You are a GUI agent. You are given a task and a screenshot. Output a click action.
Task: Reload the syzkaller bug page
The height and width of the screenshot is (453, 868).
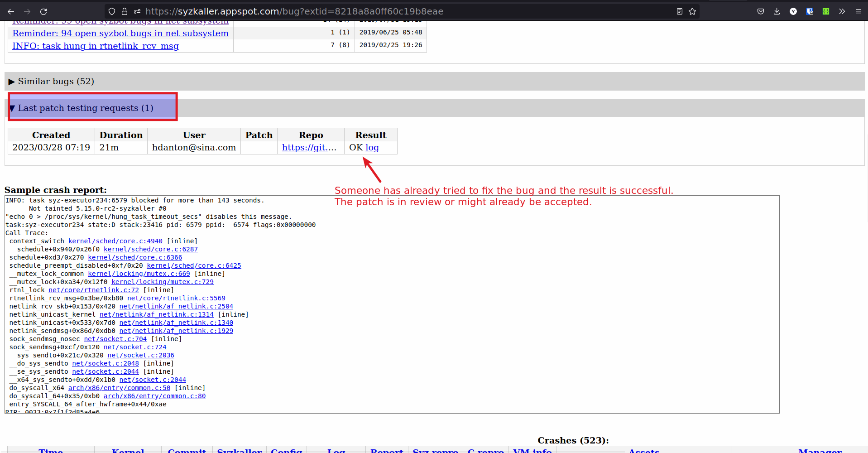[x=43, y=11]
